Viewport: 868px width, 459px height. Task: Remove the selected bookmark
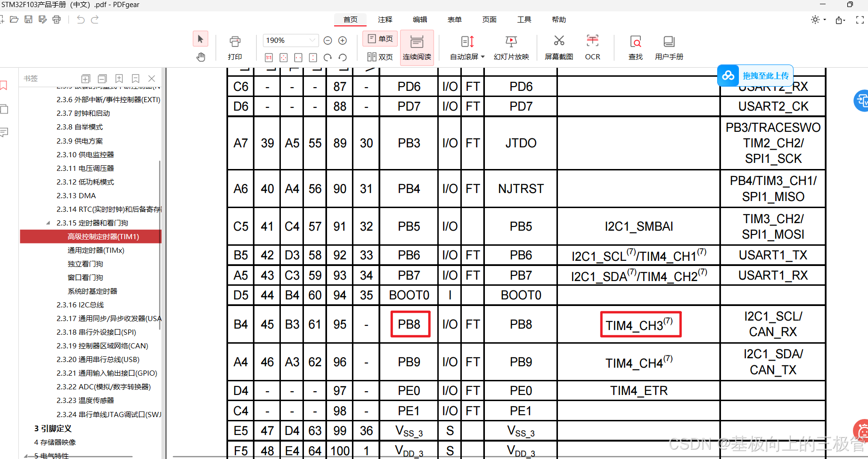pyautogui.click(x=136, y=79)
